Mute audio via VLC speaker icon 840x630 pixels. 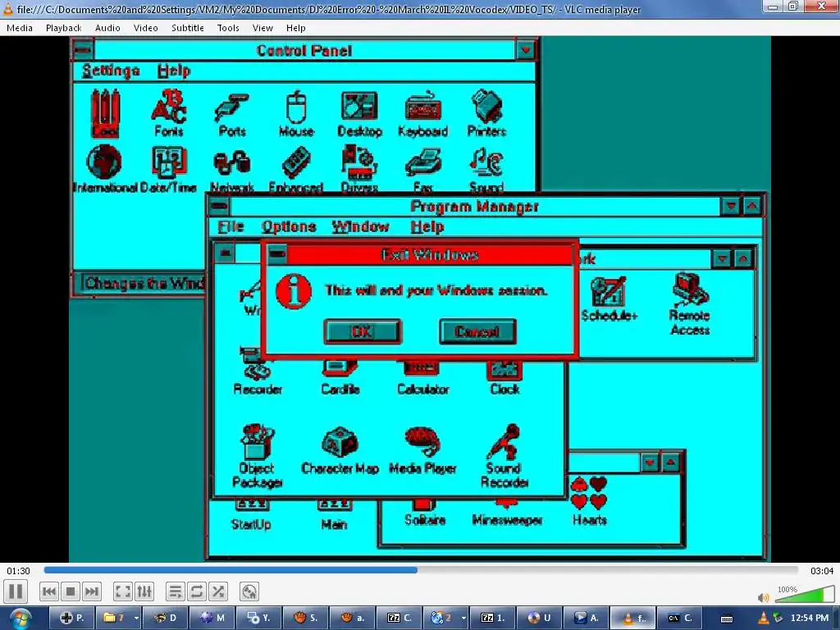764,597
